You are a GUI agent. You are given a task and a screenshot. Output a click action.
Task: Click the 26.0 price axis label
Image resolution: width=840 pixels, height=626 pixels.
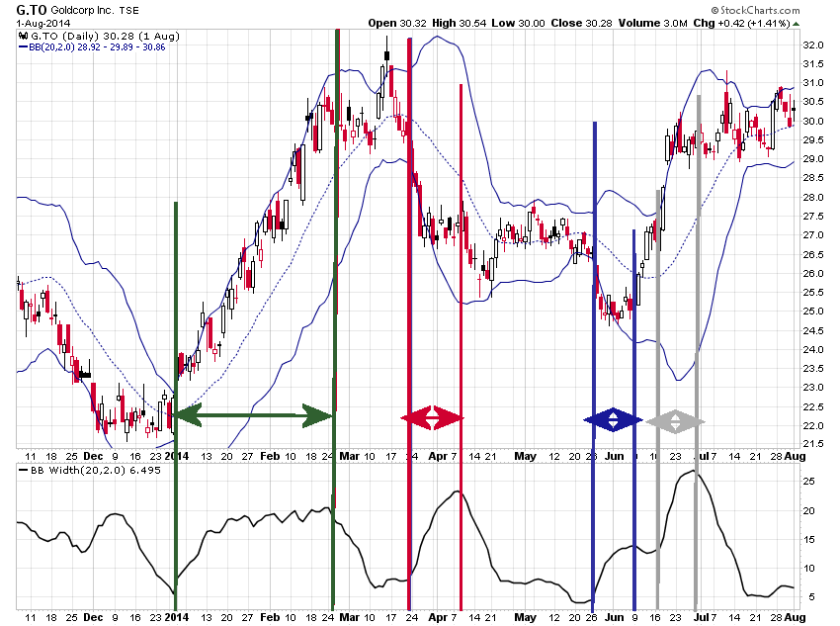[813, 273]
